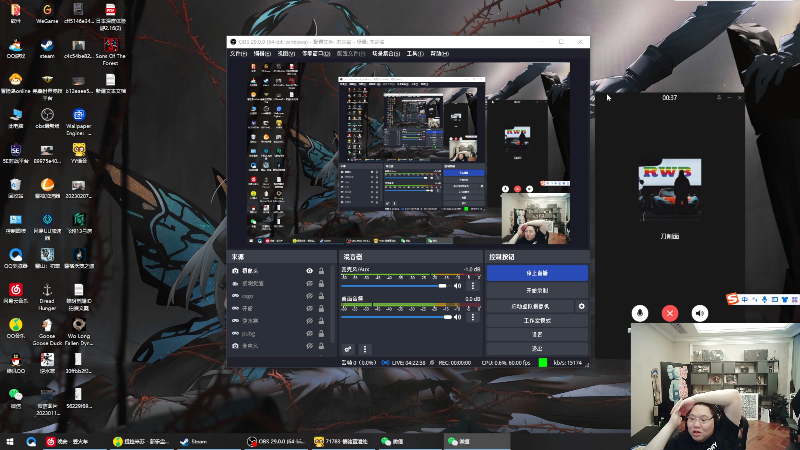Click the Sogou input method S logo
Image resolution: width=800 pixels, height=450 pixels.
(x=732, y=299)
